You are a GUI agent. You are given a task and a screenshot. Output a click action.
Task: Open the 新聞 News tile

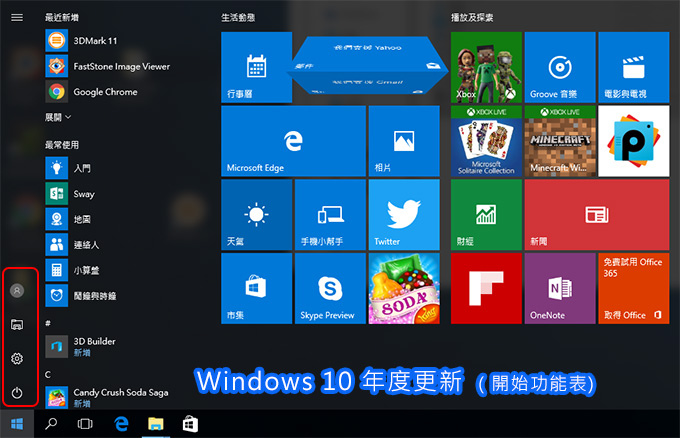point(597,215)
